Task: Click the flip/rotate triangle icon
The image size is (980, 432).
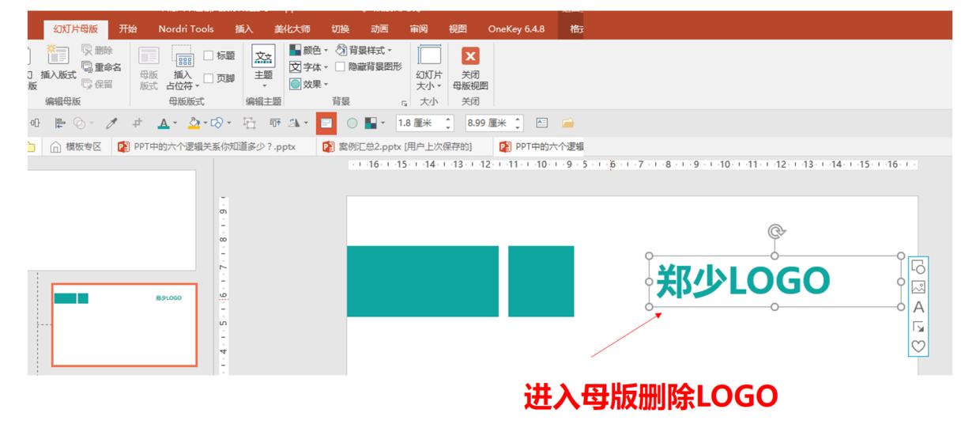Action: tap(294, 123)
